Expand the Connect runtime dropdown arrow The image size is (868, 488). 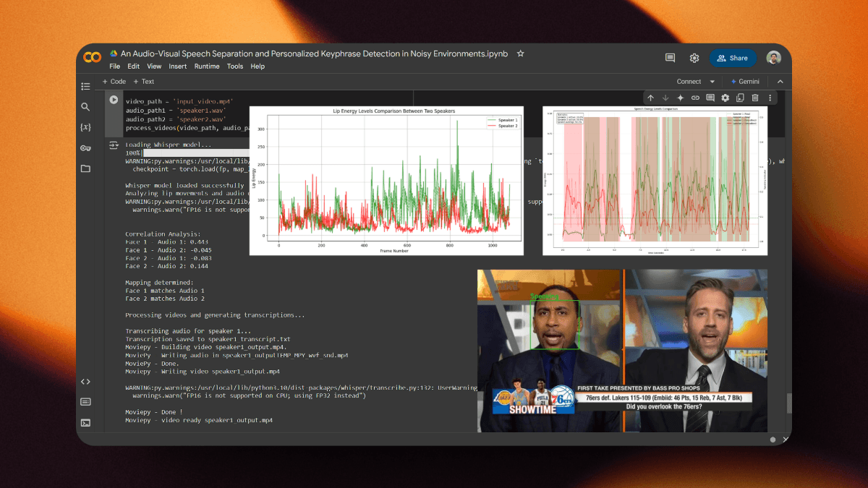[712, 82]
